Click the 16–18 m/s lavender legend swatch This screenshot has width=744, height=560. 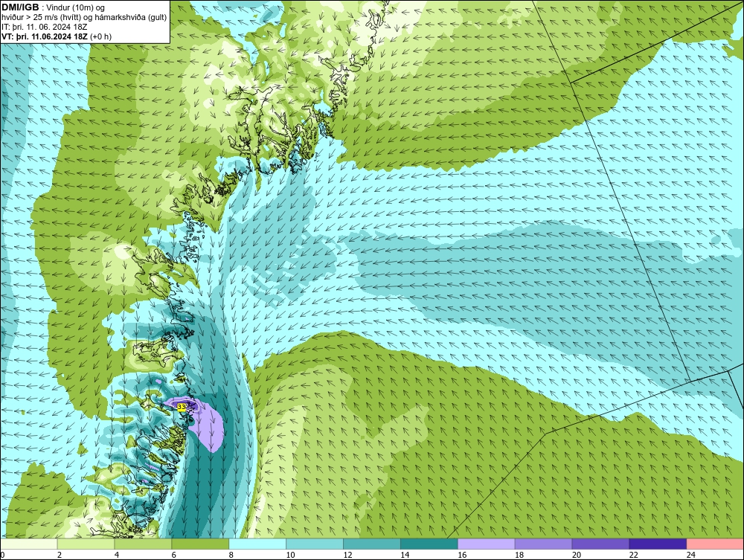coord(486,544)
